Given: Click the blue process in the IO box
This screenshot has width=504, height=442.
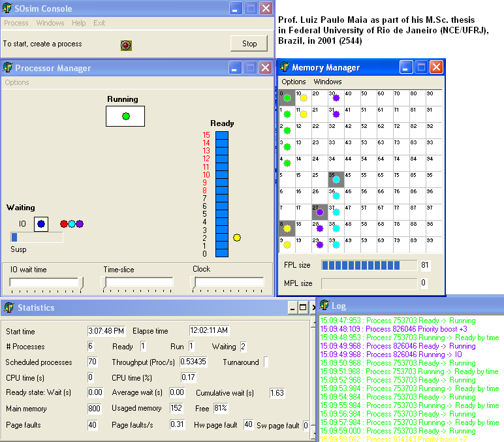Looking at the screenshot, I should (41, 224).
